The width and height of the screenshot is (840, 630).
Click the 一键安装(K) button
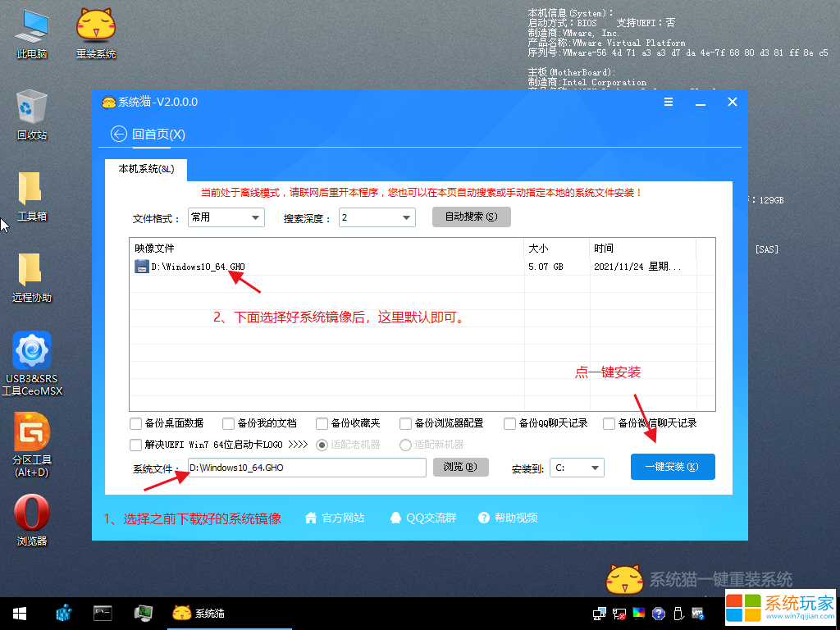tap(673, 467)
